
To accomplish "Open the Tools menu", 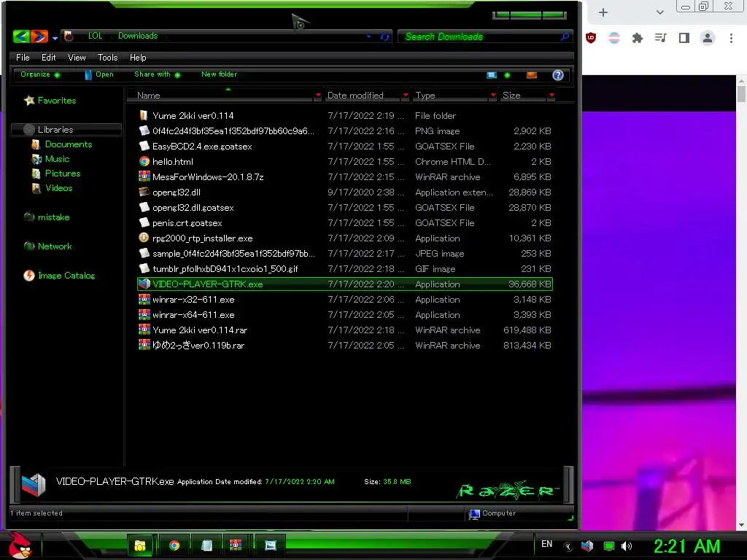I will pos(107,57).
